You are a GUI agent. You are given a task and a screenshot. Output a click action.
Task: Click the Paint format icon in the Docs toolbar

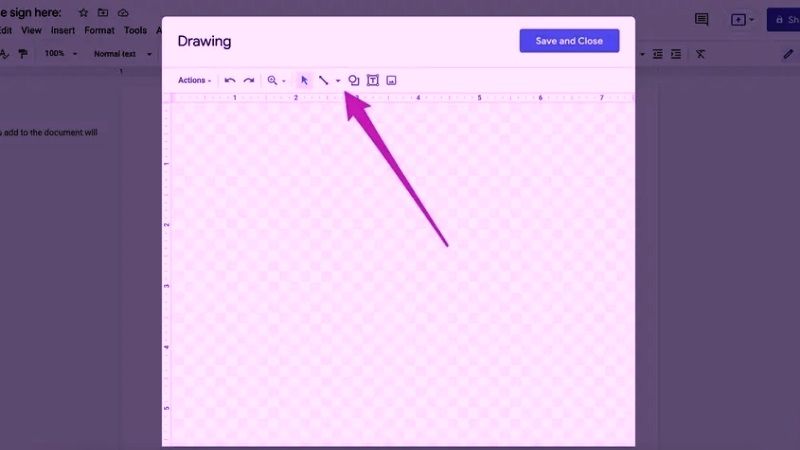point(23,54)
